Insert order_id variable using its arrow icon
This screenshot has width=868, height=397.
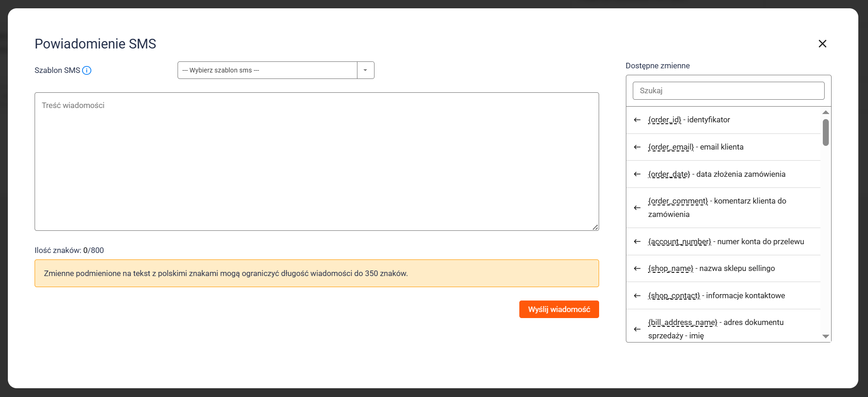(637, 120)
